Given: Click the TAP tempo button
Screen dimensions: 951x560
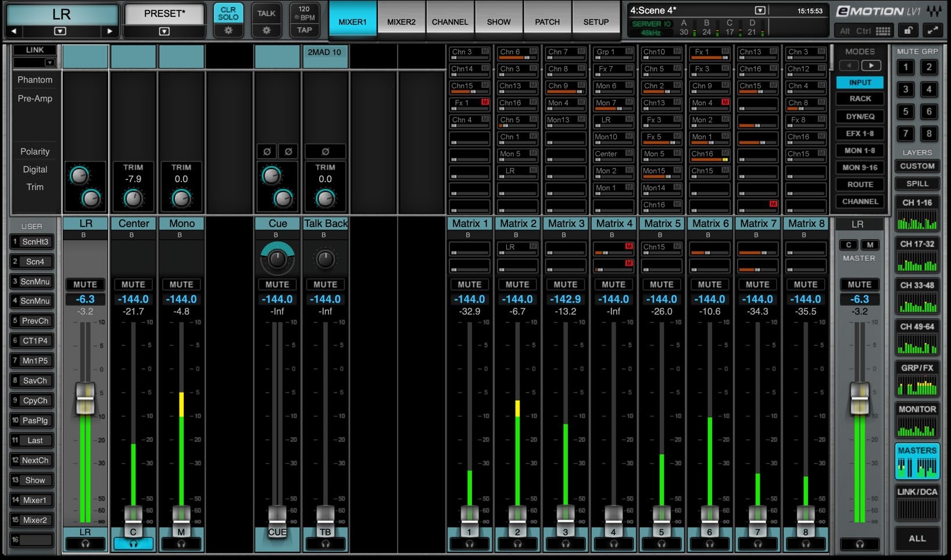Looking at the screenshot, I should [305, 30].
